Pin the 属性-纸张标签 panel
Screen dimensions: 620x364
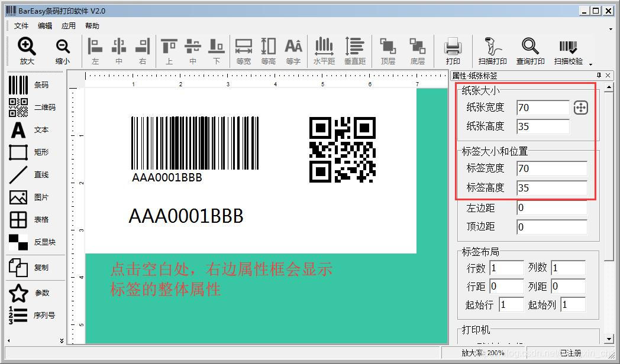599,76
